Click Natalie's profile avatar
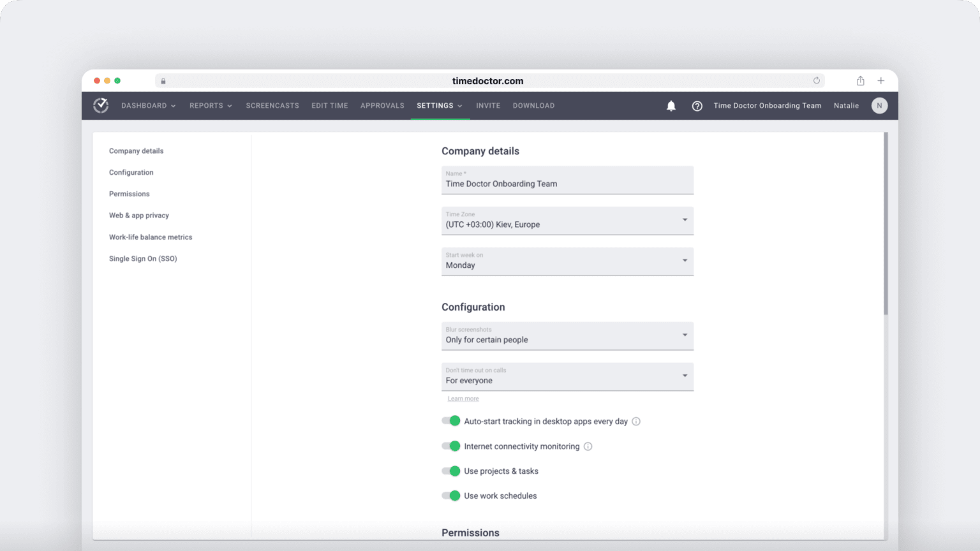 pyautogui.click(x=879, y=106)
